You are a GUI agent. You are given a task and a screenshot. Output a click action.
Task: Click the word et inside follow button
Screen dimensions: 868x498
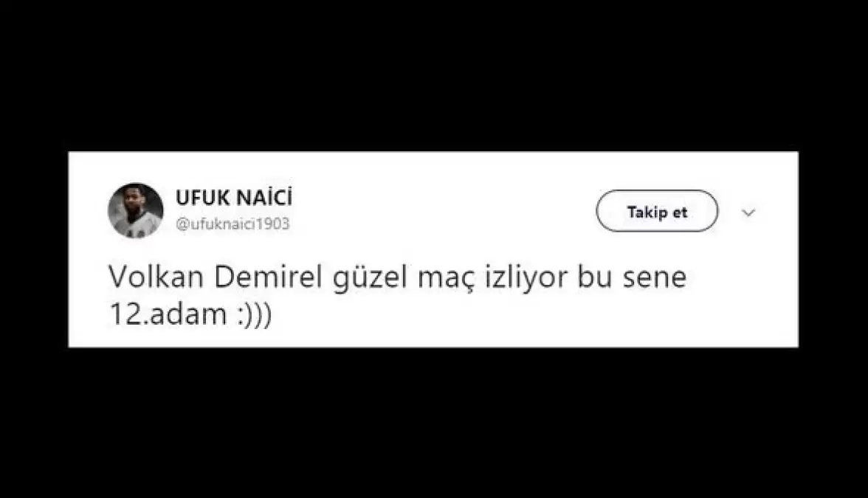(x=679, y=212)
